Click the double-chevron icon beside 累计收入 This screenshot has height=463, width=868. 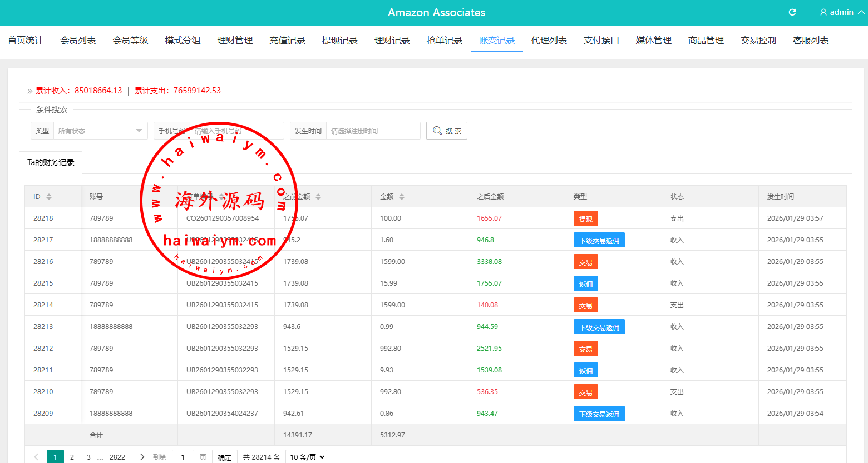tap(30, 91)
